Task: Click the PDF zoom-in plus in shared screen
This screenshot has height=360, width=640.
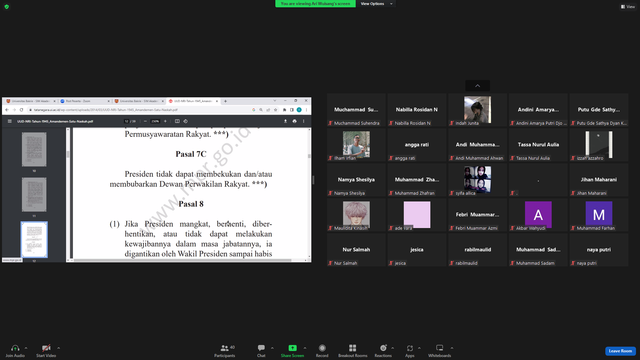Action: click(x=165, y=121)
